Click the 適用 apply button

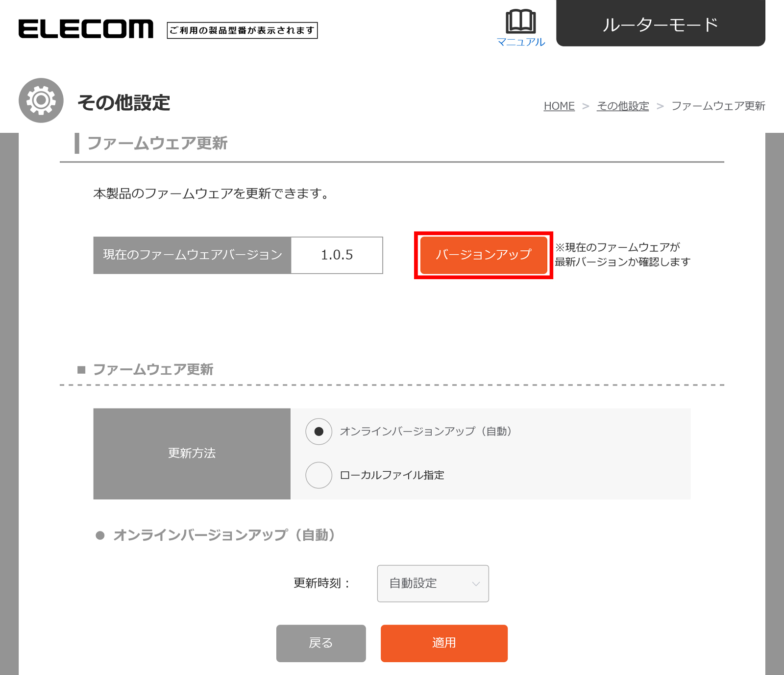pos(444,643)
